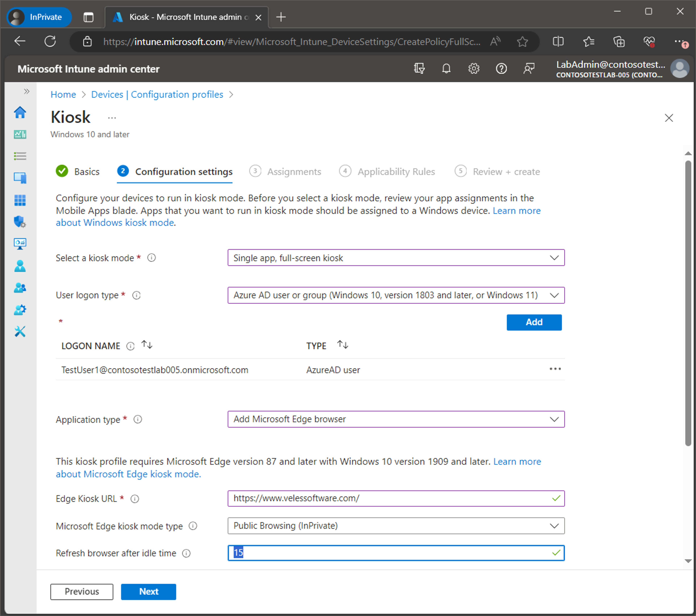The image size is (696, 616).
Task: Open All services list icon in sidebar
Action: pos(20,156)
